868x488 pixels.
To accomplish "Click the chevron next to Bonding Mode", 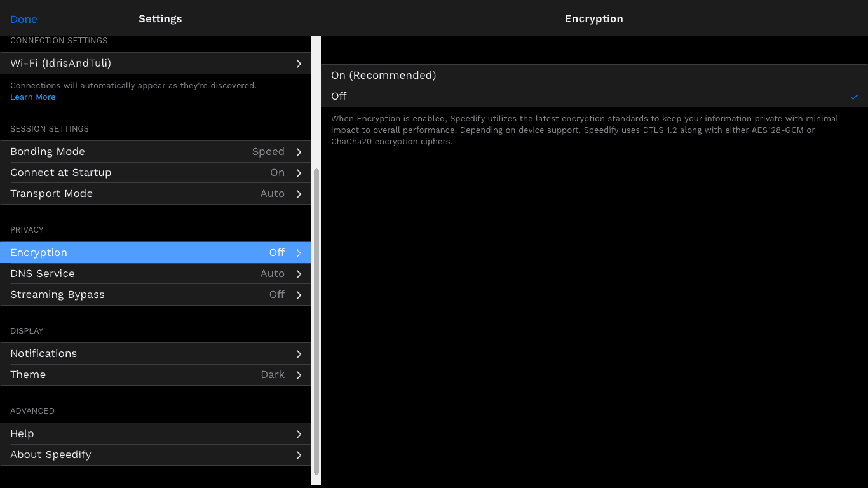I will (299, 152).
